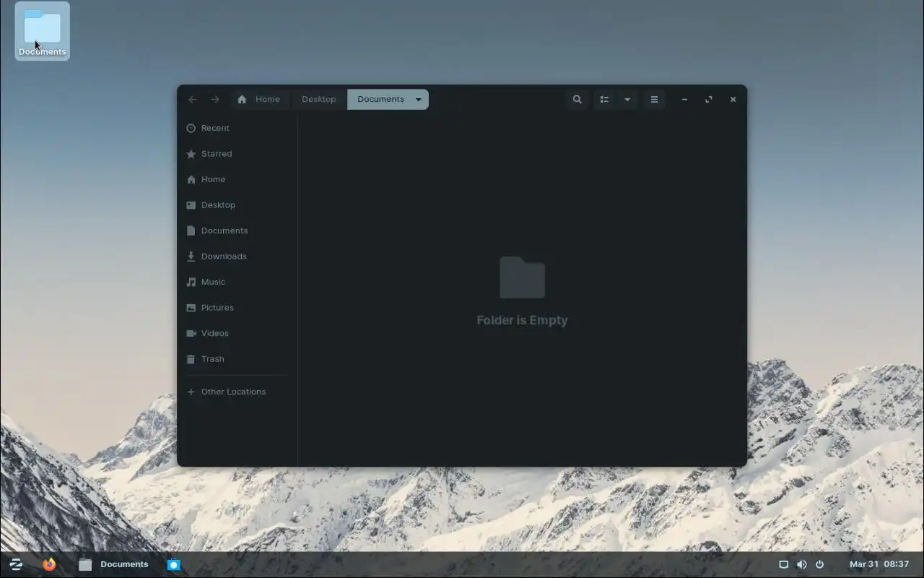Minimize the Files window
924x578 pixels.
point(684,100)
